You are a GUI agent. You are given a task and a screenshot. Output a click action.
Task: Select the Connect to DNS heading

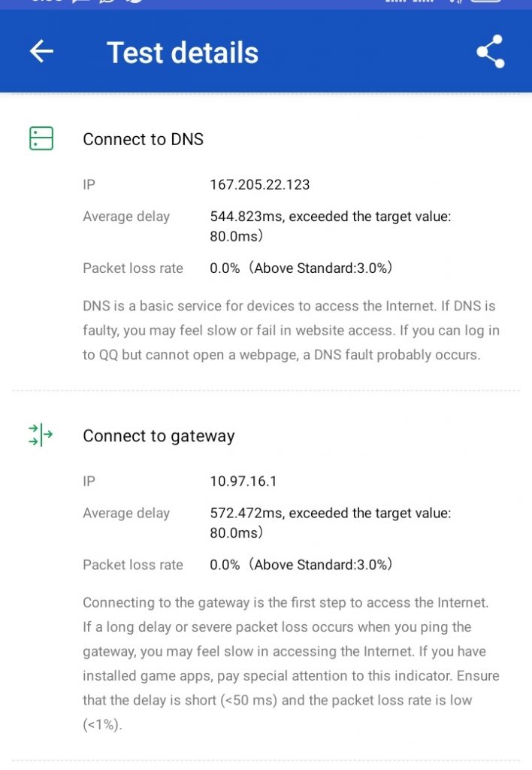(x=143, y=139)
